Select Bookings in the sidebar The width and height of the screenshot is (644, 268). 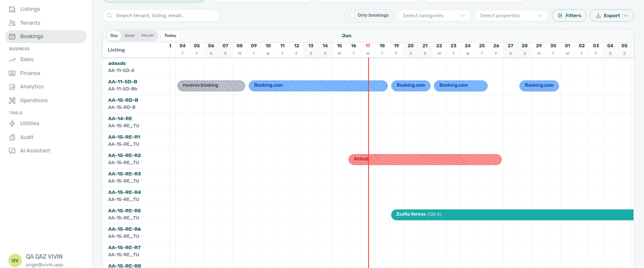click(46, 36)
